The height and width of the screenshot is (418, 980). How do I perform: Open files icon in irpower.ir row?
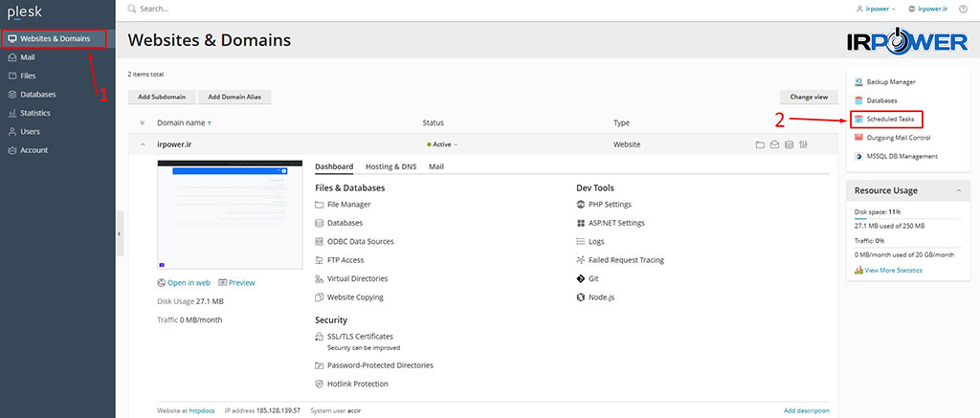(760, 144)
